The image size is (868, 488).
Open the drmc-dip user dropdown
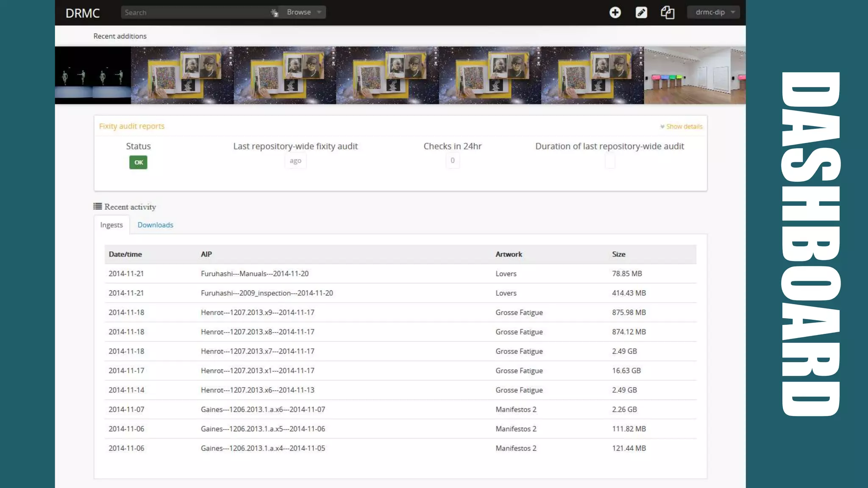click(x=714, y=12)
